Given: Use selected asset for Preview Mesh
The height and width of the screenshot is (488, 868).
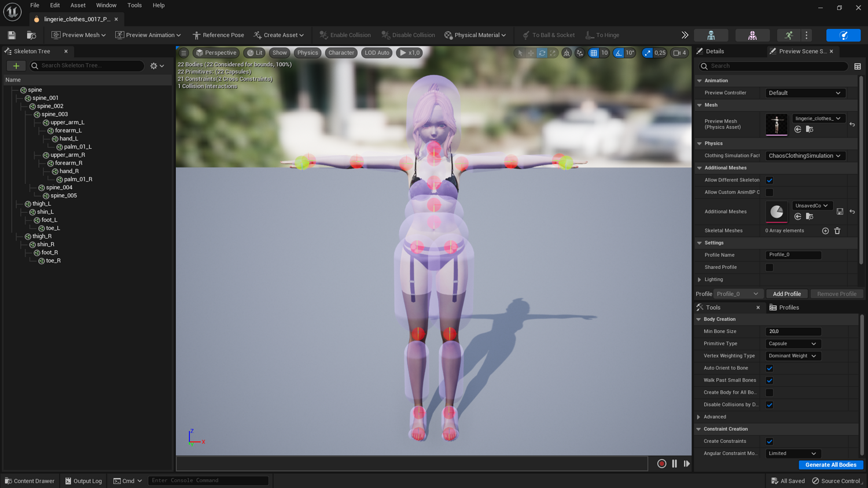Looking at the screenshot, I should [798, 130].
